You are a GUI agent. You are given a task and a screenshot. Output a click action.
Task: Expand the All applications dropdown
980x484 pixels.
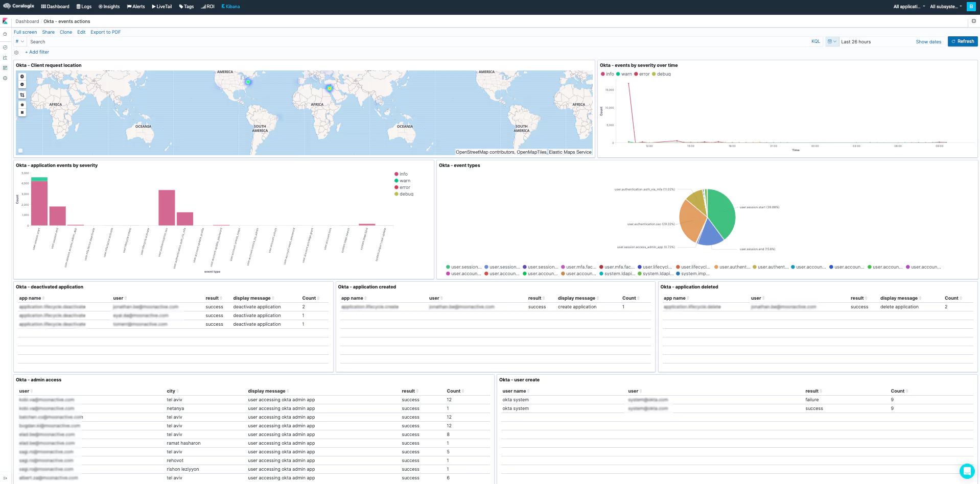[x=909, y=7]
